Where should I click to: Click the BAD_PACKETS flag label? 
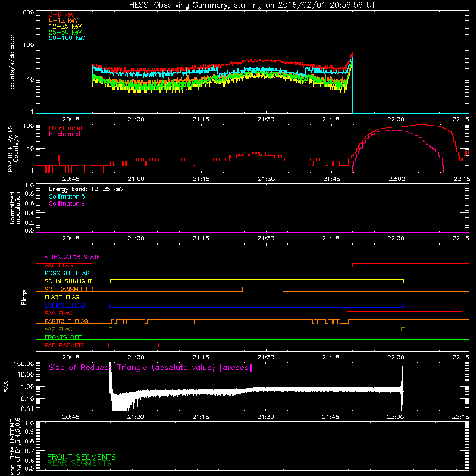coord(65,345)
